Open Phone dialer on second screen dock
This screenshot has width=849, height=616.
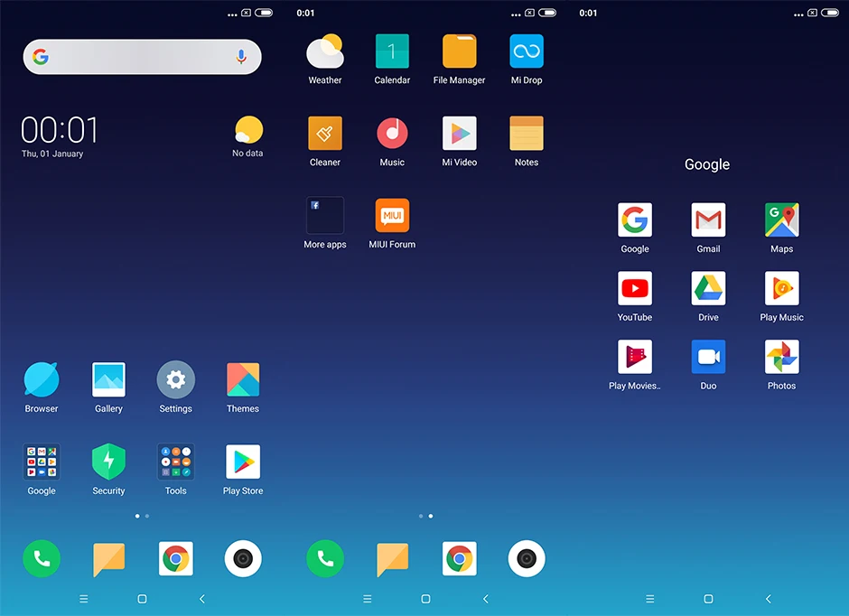325,558
